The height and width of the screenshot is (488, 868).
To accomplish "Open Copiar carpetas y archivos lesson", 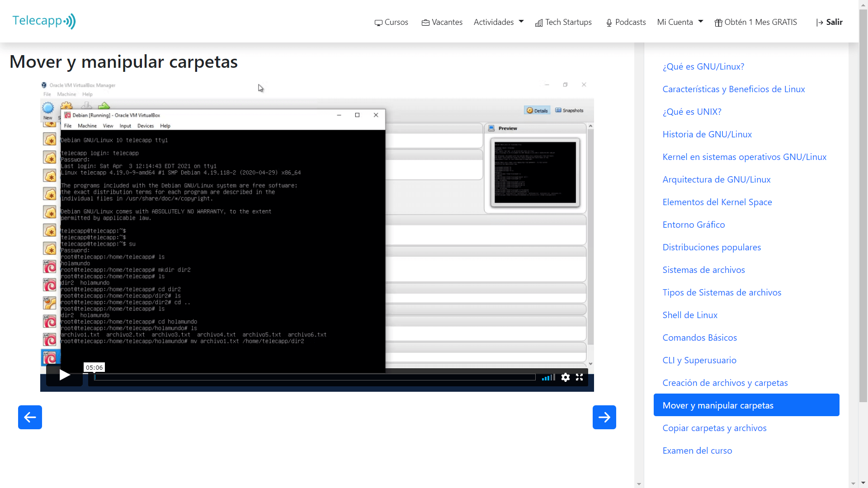I will [715, 428].
